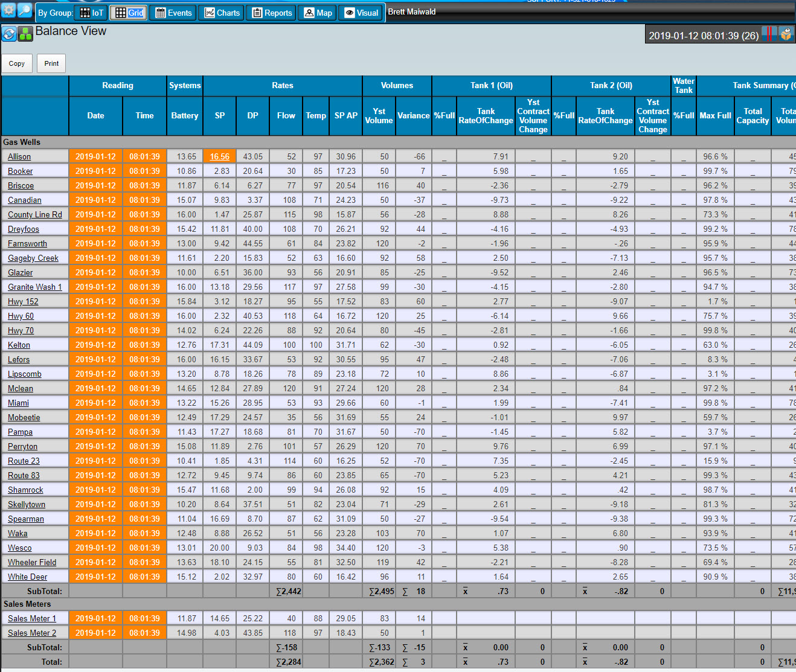Viewport: 796px width, 672px height.
Task: Open the Spearman well link
Action: (26, 519)
